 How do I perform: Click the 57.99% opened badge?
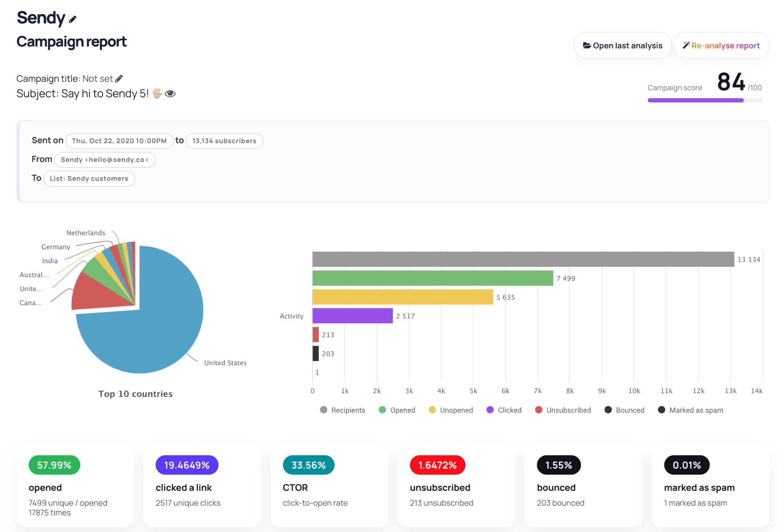point(54,465)
